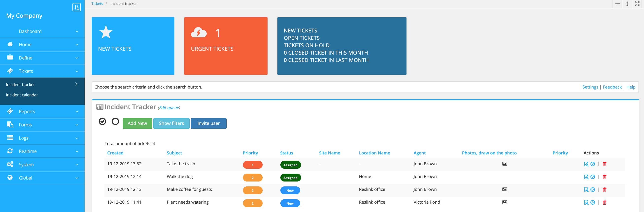Select Incident tracker in sidebar

(x=20, y=85)
